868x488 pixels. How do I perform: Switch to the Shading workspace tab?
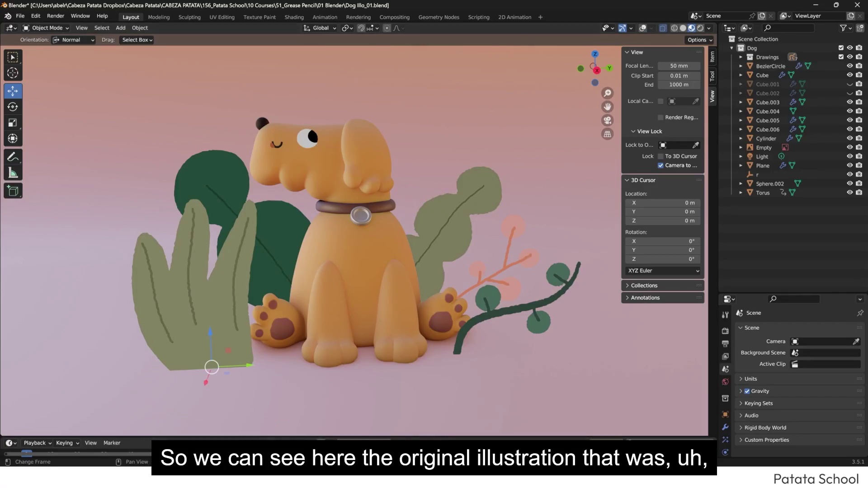294,17
